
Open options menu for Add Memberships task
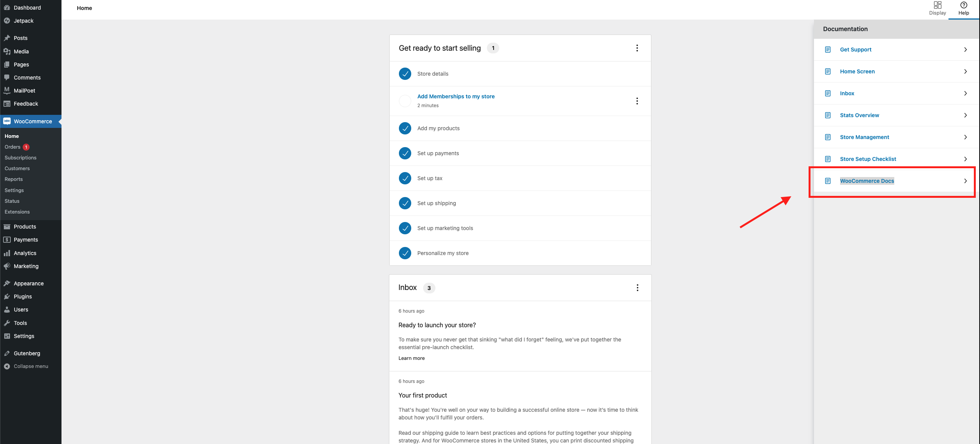coord(637,101)
